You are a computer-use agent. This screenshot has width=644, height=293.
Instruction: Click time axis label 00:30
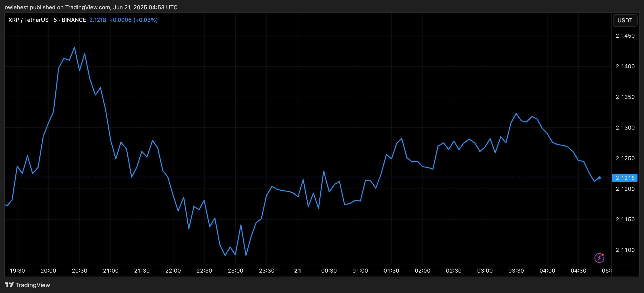(329, 271)
